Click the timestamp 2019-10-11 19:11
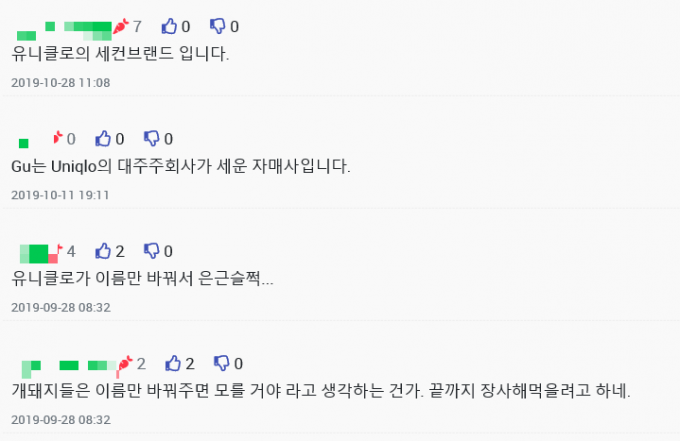The image size is (680, 441). point(60,195)
